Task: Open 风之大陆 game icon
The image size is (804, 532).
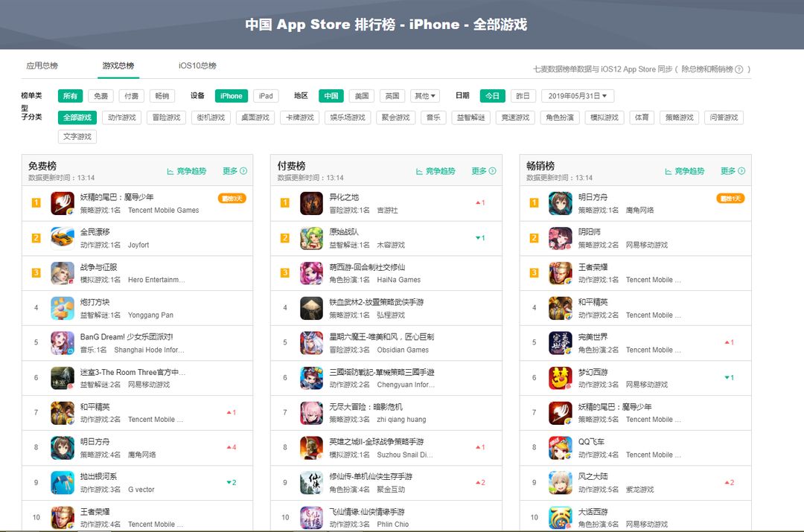Action: 561,483
